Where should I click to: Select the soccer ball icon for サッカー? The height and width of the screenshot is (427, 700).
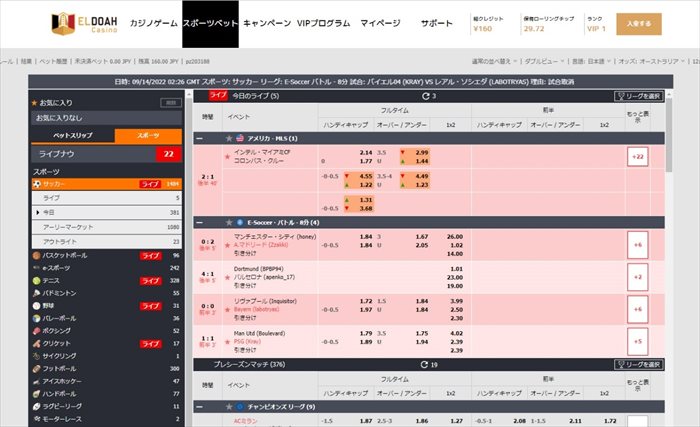click(x=37, y=184)
